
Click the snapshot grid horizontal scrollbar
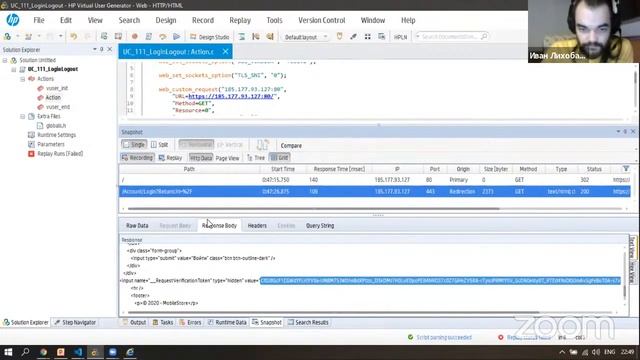coord(313,209)
